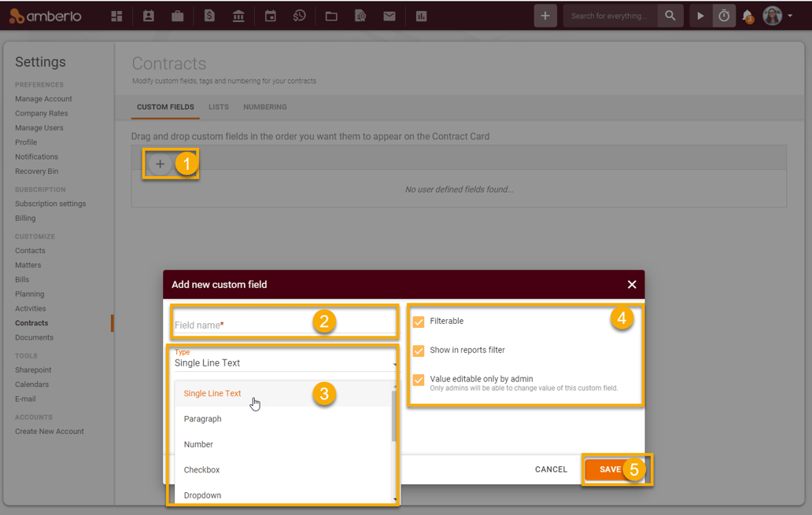Open the Matters briefcase icon
This screenshot has width=812, height=515.
coord(178,16)
